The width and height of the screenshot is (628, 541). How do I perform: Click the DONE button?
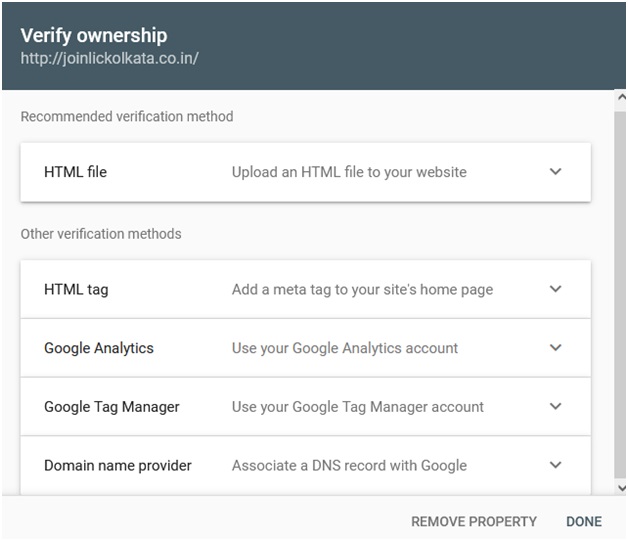tap(584, 521)
